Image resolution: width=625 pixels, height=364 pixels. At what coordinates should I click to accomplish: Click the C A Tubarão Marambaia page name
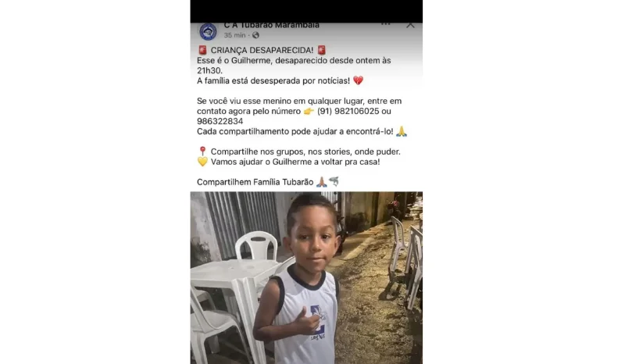tap(271, 25)
